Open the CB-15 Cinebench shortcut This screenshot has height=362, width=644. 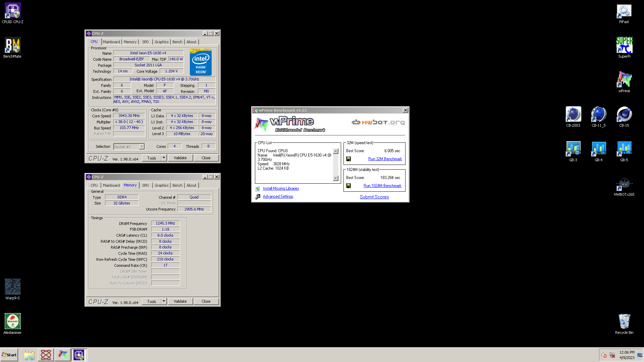[x=624, y=117]
